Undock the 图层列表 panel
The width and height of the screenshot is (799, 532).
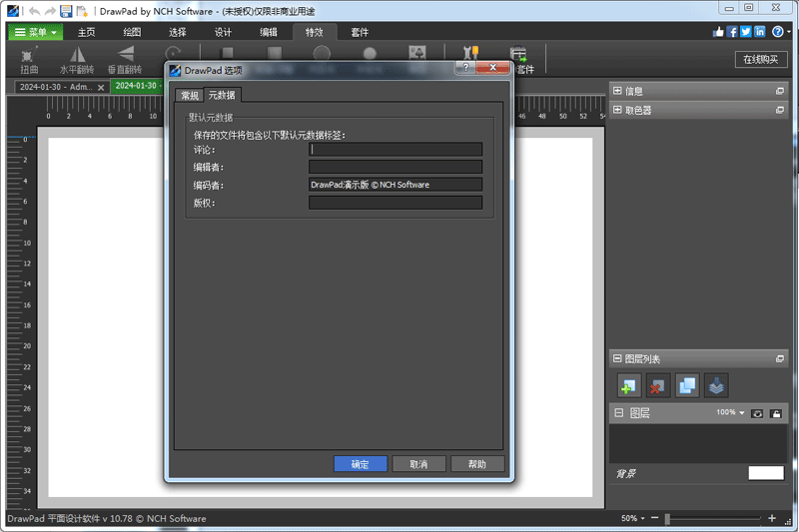[780, 359]
